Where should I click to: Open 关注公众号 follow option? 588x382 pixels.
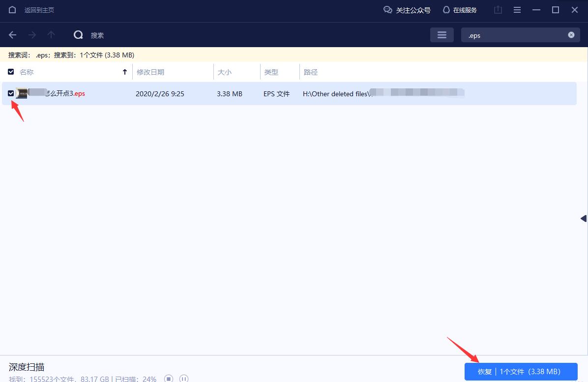tap(407, 10)
